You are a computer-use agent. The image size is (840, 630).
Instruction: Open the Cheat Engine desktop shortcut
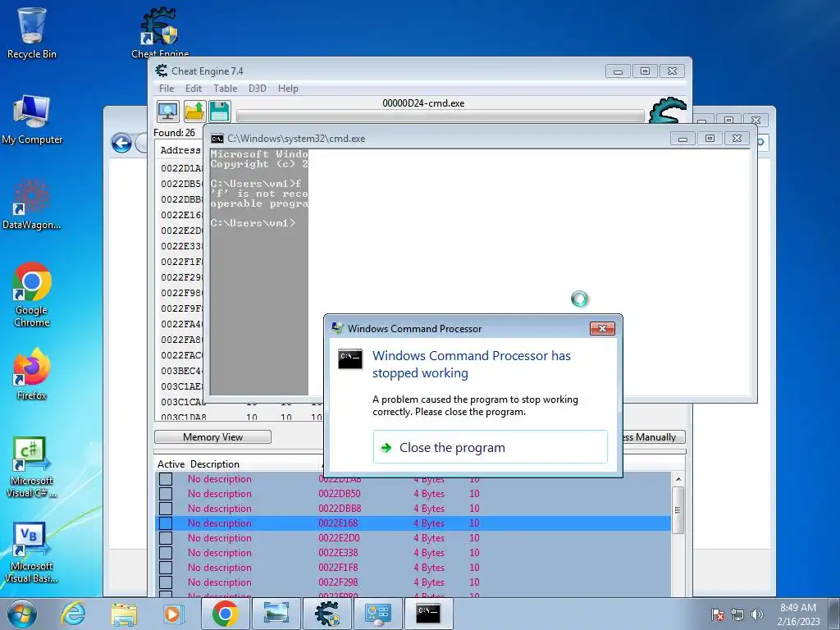160,32
